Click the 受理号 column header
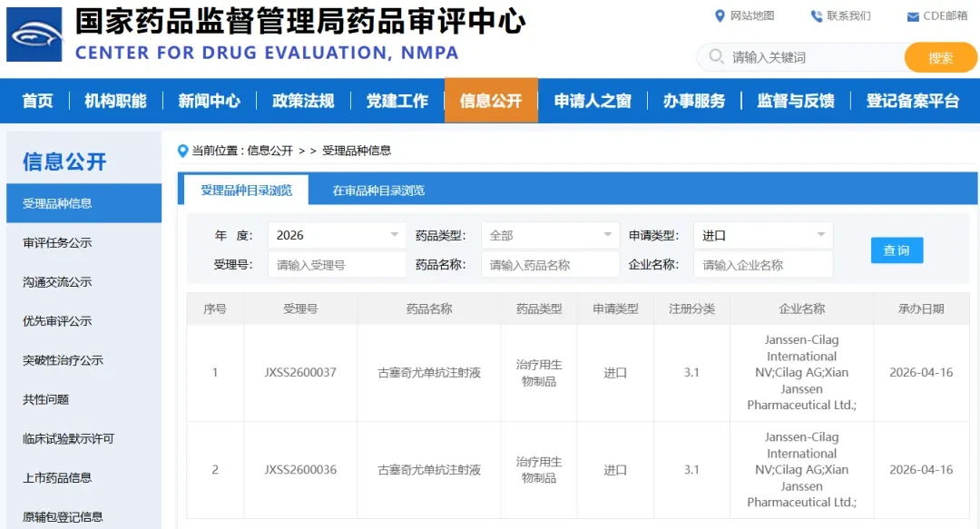This screenshot has height=529, width=980. 300,309
